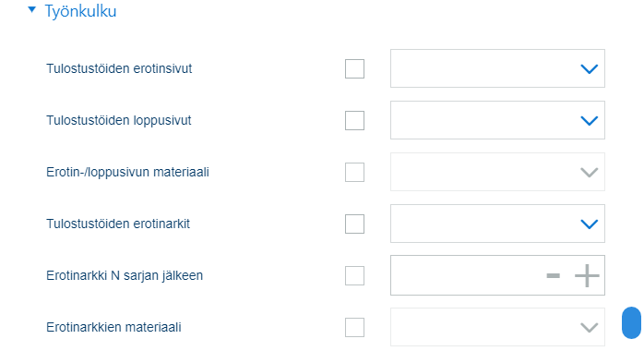Click the blue vertical scrollbar thumb

coord(631,322)
